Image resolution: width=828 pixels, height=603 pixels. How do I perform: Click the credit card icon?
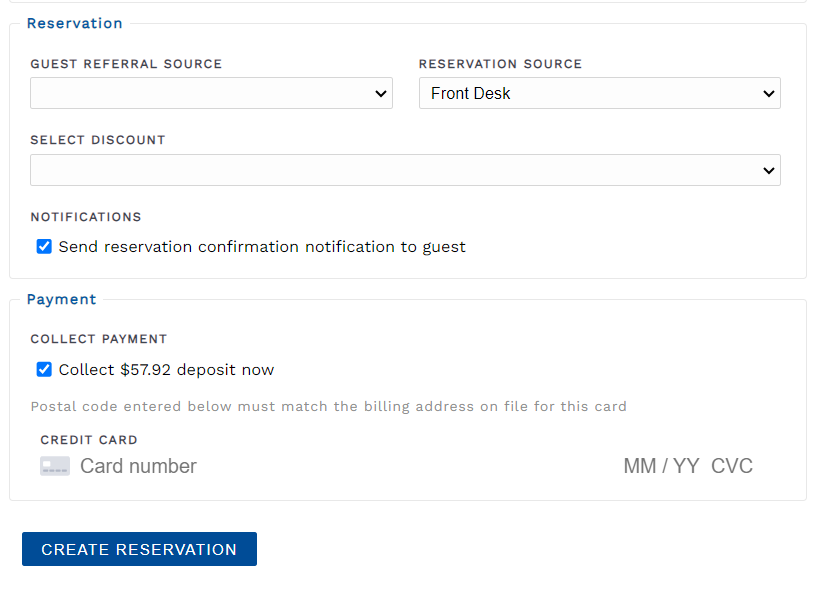click(55, 466)
